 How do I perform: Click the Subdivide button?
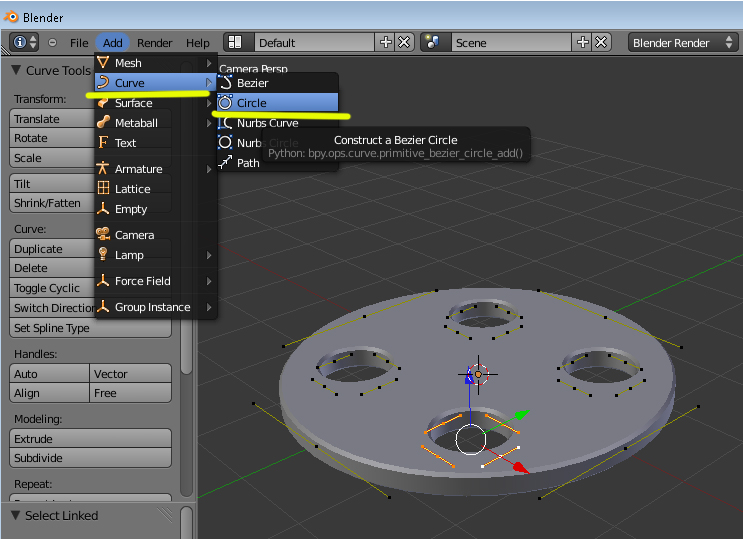[x=90, y=458]
